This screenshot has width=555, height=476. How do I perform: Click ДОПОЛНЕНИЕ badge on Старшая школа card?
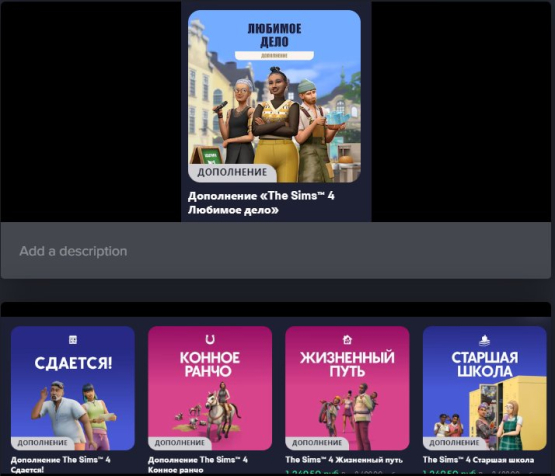(x=454, y=443)
